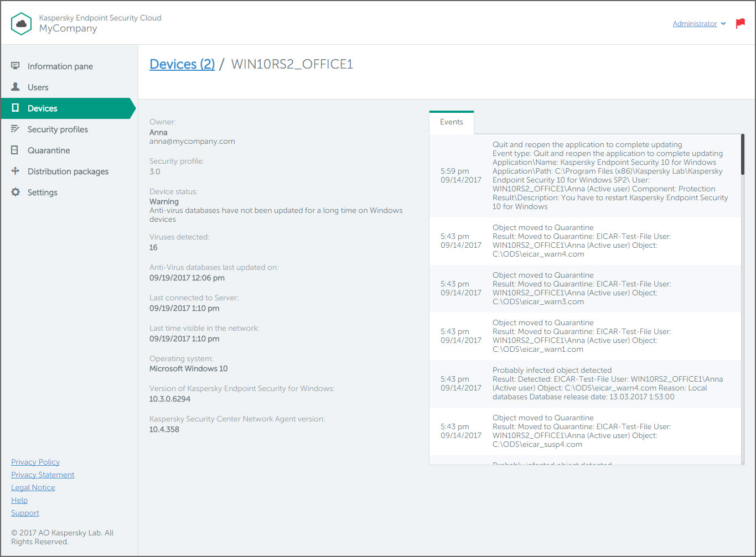Screen dimensions: 756x557
Task: Click the Devices sidebar icon
Action: [15, 108]
